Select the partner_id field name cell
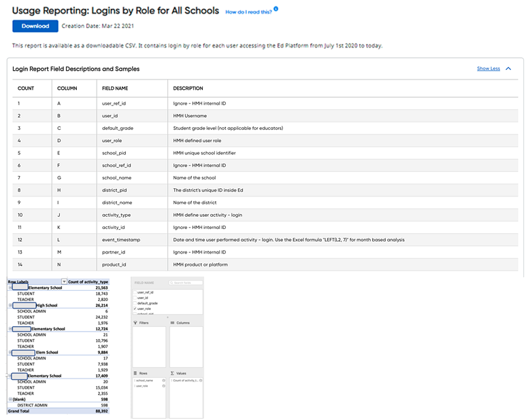 coord(114,252)
